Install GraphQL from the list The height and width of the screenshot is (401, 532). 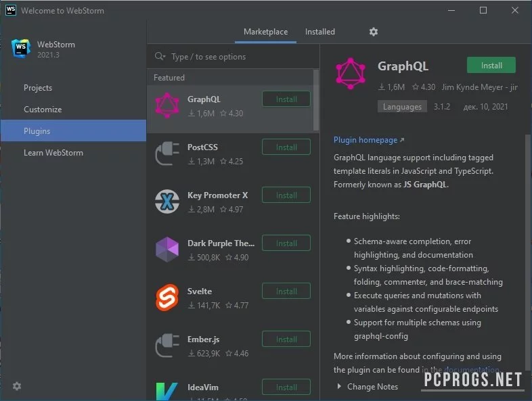point(286,99)
